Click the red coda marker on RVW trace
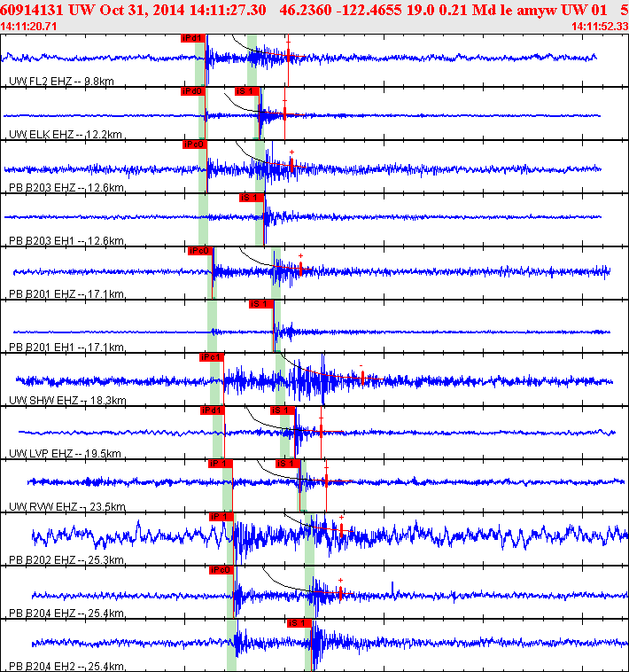The height and width of the screenshot is (672, 629). pos(327,481)
